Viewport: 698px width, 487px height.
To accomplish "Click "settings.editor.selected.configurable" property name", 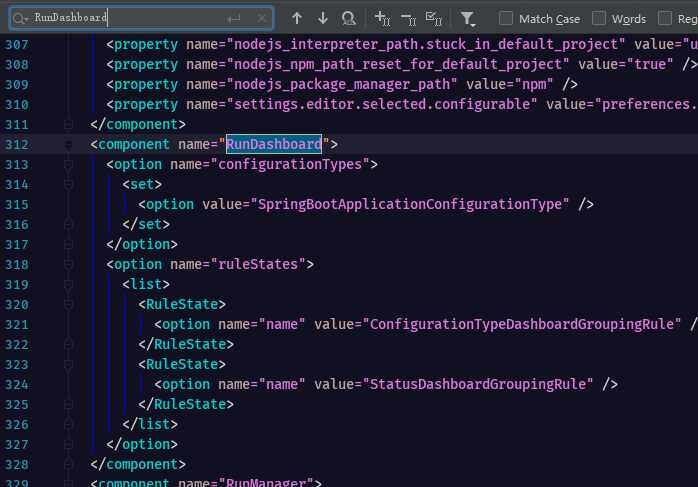I will pos(382,104).
